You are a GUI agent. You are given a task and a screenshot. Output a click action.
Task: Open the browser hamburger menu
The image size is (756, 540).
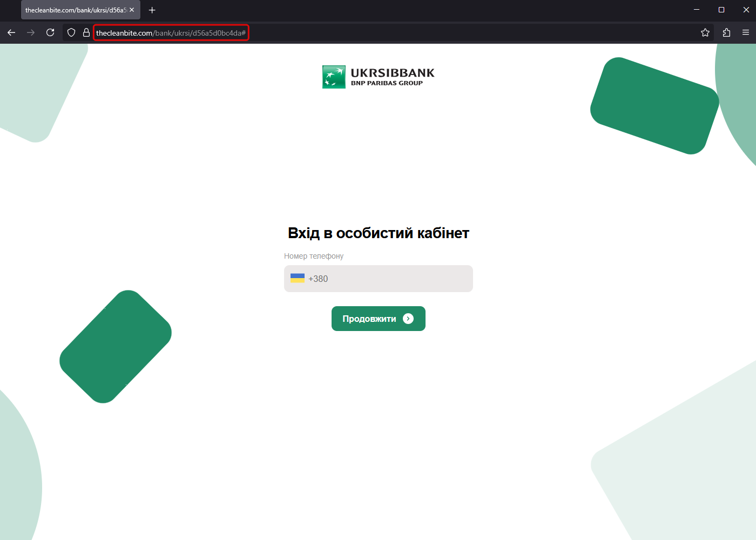point(746,32)
